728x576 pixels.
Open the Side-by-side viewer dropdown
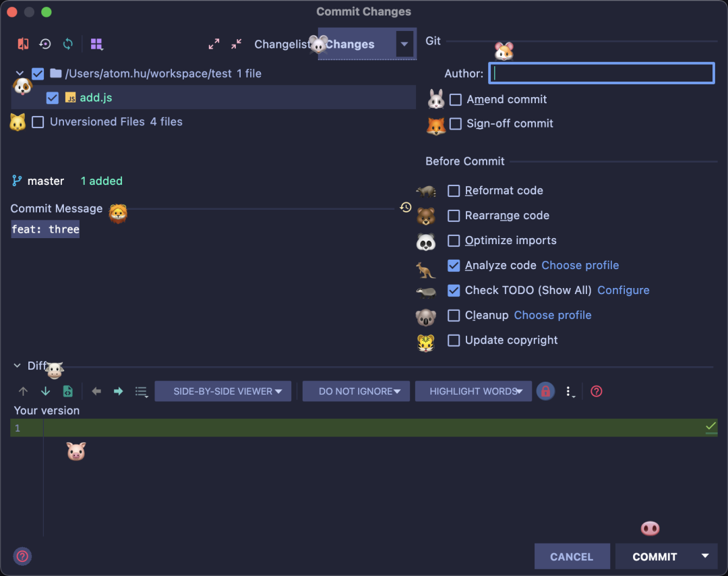click(223, 391)
